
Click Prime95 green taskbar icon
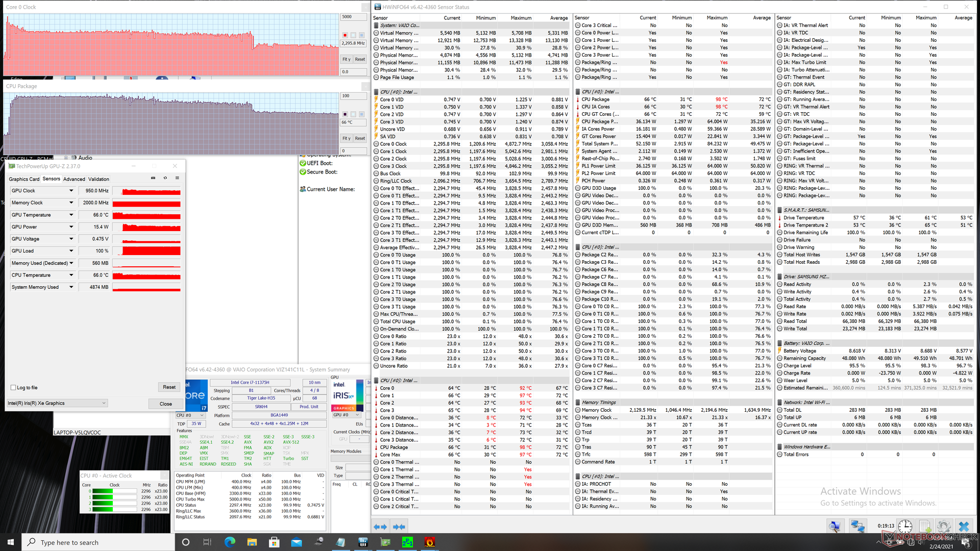pos(407,542)
